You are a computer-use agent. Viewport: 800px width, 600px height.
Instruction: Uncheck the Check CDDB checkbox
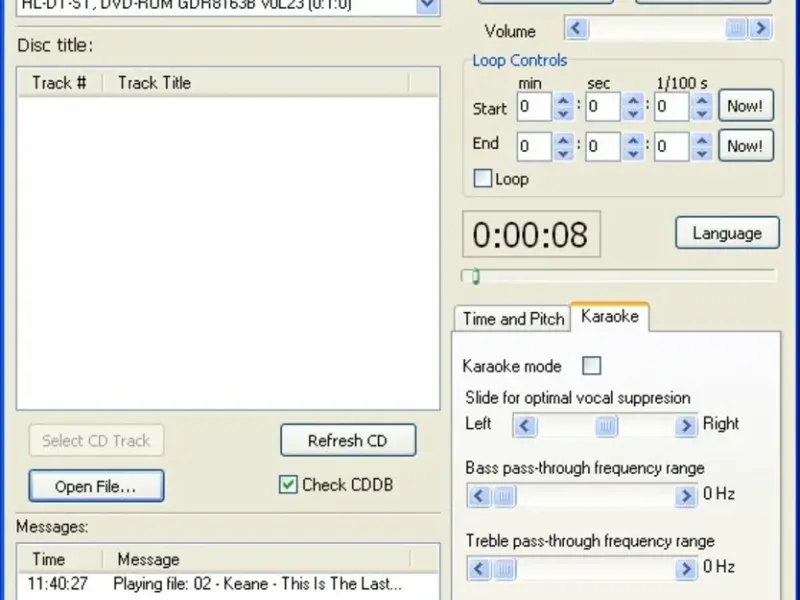tap(288, 484)
